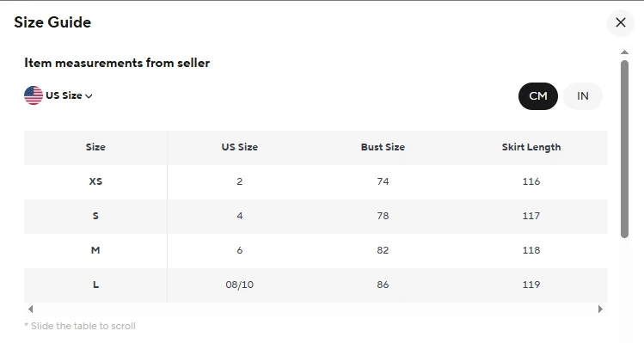The image size is (644, 343).
Task: Click the L size row label
Action: 95,285
